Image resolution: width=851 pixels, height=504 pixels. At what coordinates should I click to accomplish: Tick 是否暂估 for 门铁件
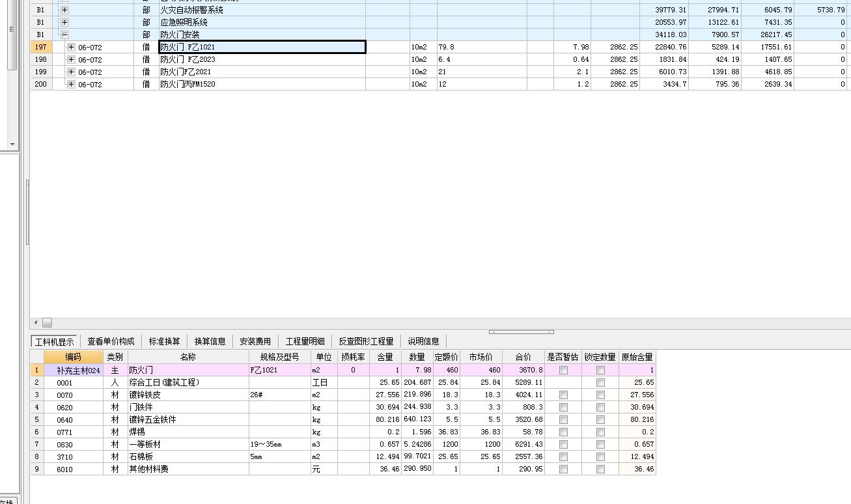pyautogui.click(x=563, y=407)
